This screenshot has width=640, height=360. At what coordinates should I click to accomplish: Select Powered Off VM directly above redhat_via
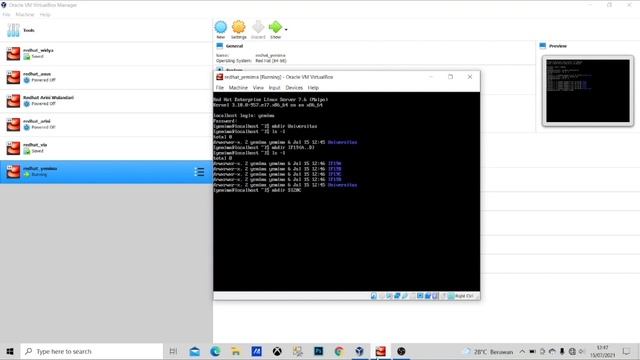click(106, 124)
